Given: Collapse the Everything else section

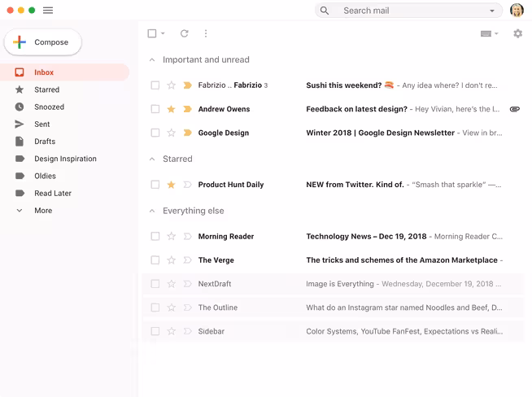Looking at the screenshot, I should [152, 211].
